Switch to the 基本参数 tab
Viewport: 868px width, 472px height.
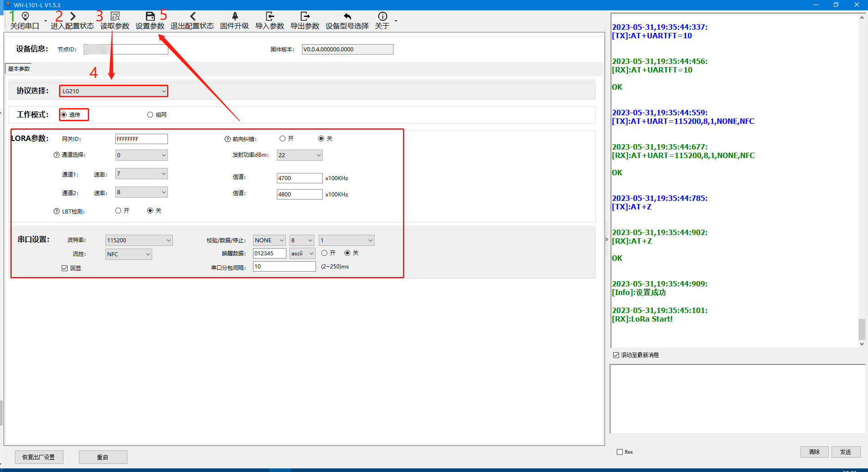coord(19,69)
